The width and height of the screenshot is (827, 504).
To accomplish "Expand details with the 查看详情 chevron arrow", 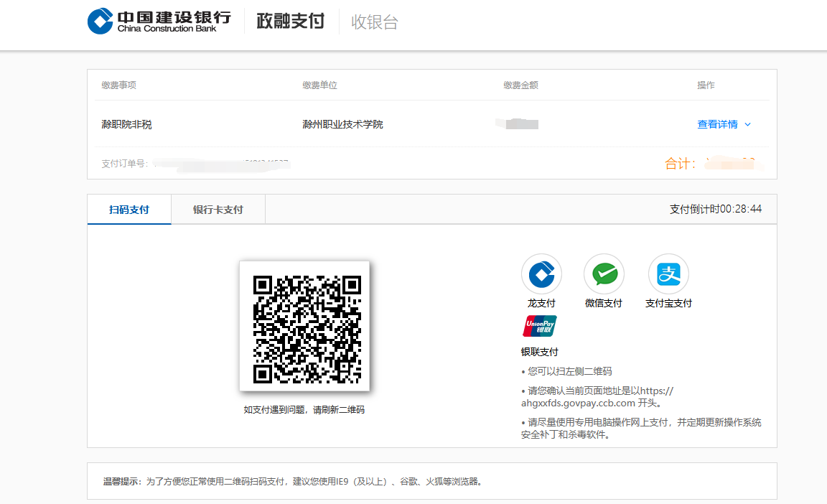I will pos(747,125).
